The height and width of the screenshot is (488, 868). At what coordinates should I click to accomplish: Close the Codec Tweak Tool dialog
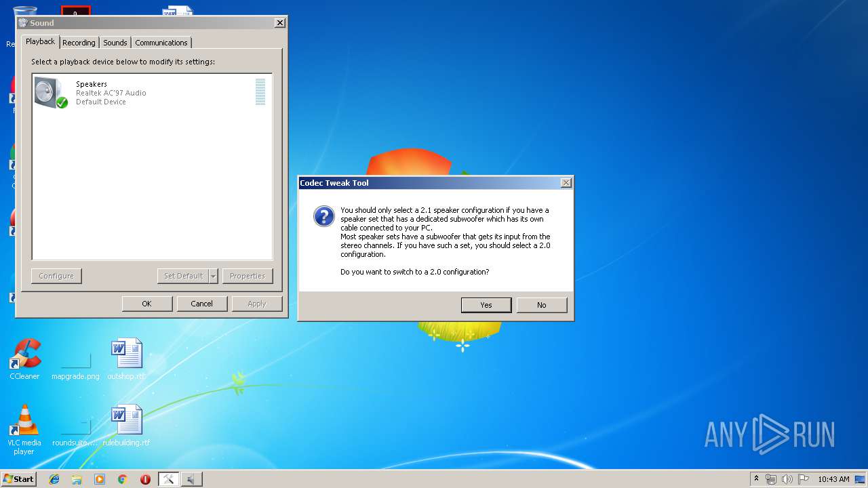566,183
